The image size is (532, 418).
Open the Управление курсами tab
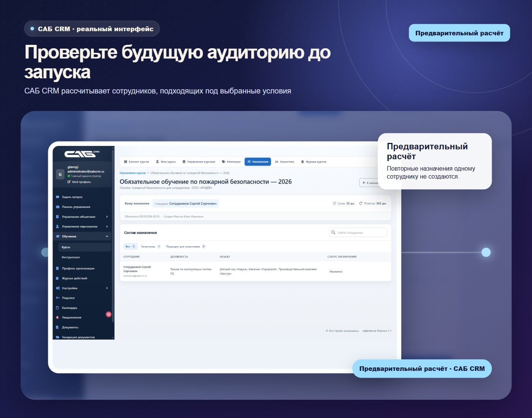click(199, 162)
